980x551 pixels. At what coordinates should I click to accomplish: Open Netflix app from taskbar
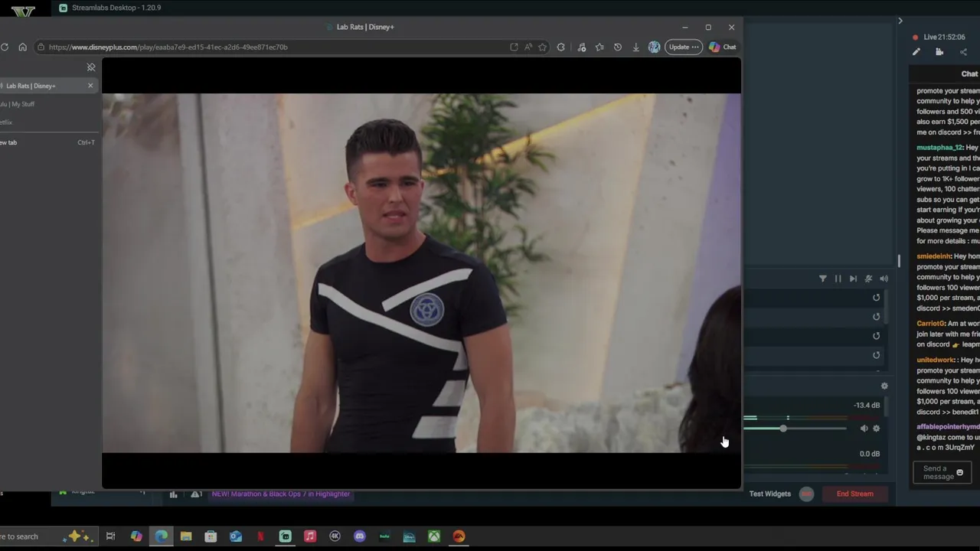click(x=260, y=536)
